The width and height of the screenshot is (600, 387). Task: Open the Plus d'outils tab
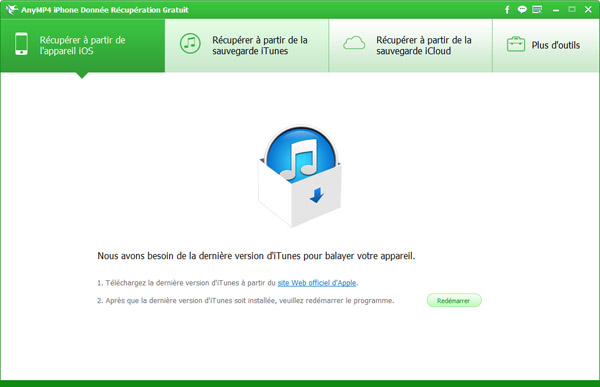[546, 46]
